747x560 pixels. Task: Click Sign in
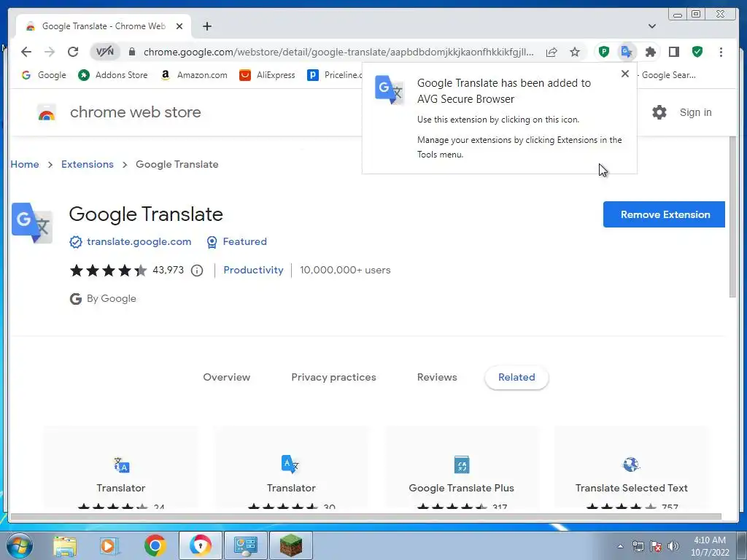click(695, 112)
